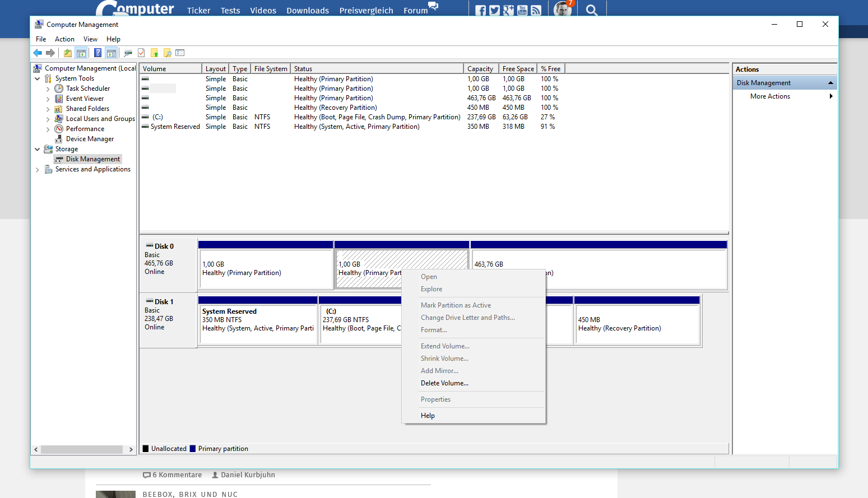Open the File menu

41,39
